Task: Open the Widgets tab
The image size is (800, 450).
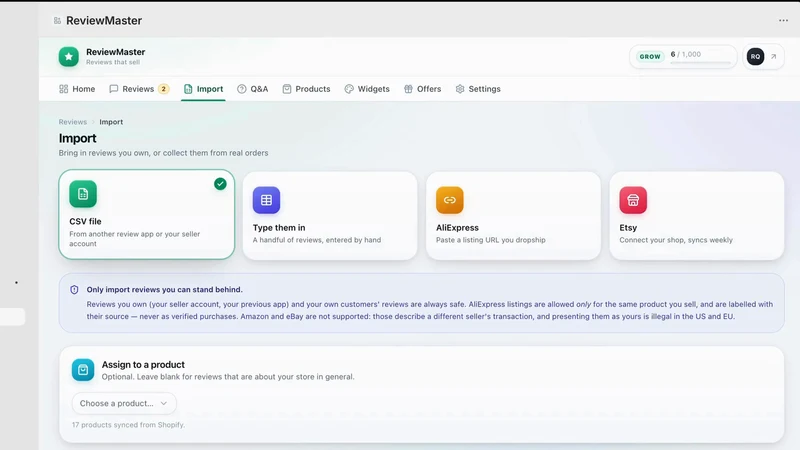Action: point(367,89)
